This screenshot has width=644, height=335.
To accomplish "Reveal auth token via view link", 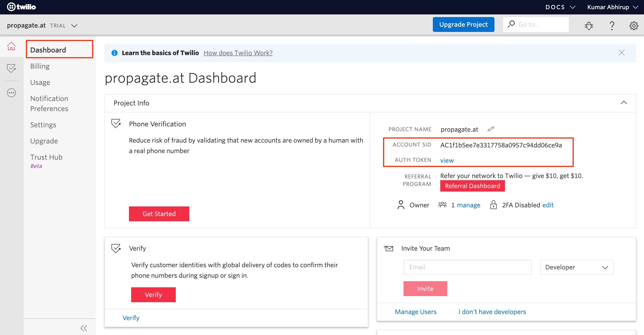I will tap(447, 161).
